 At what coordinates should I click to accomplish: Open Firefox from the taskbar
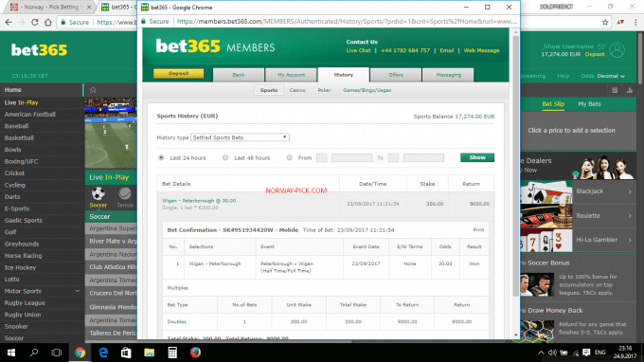[195, 353]
